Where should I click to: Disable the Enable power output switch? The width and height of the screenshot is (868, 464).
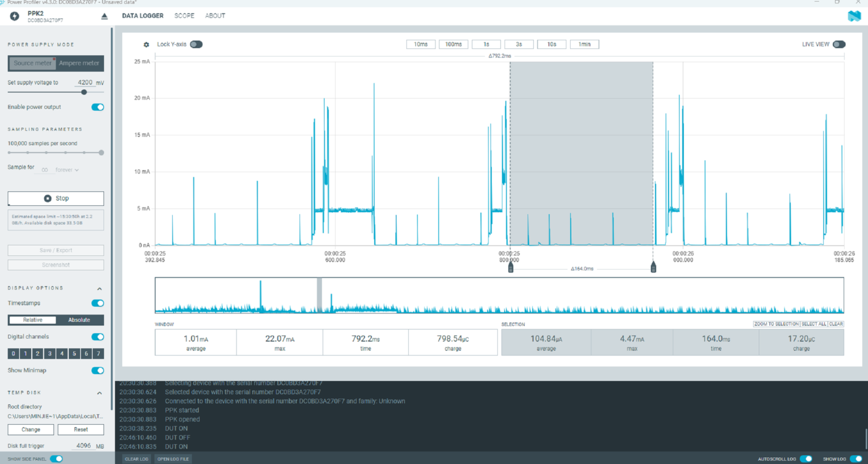point(98,107)
